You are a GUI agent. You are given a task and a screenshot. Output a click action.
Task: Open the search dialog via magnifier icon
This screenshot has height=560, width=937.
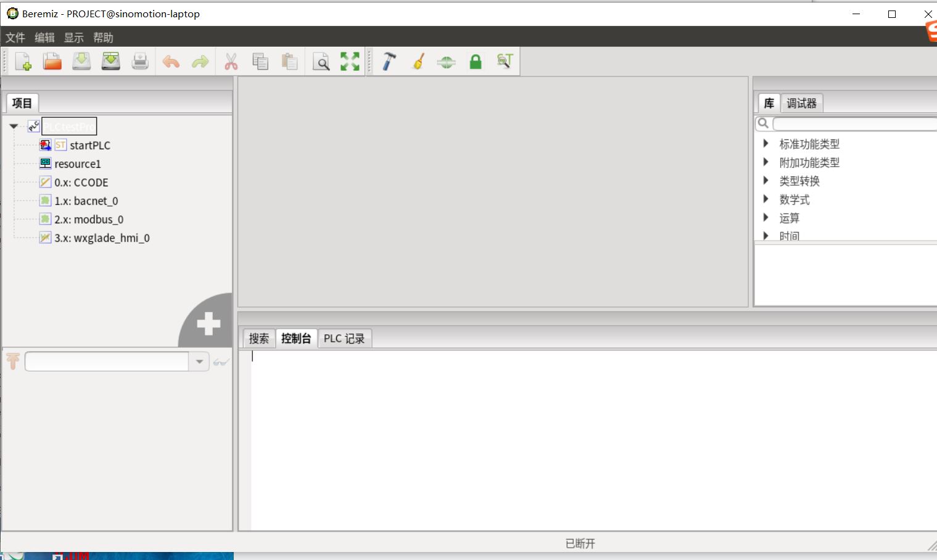pyautogui.click(x=321, y=61)
